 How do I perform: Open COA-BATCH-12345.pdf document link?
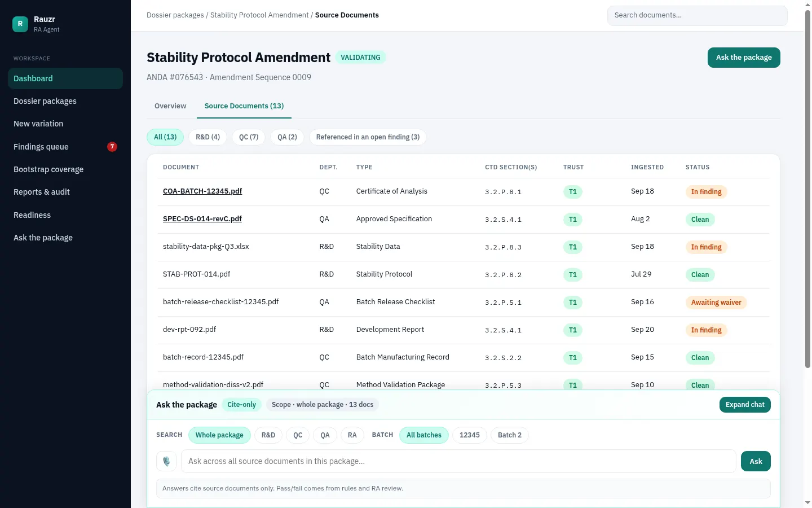tap(202, 191)
